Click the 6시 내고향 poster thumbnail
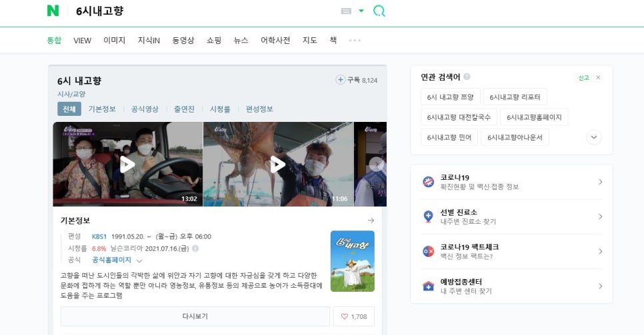This screenshot has width=644, height=335. pyautogui.click(x=353, y=261)
